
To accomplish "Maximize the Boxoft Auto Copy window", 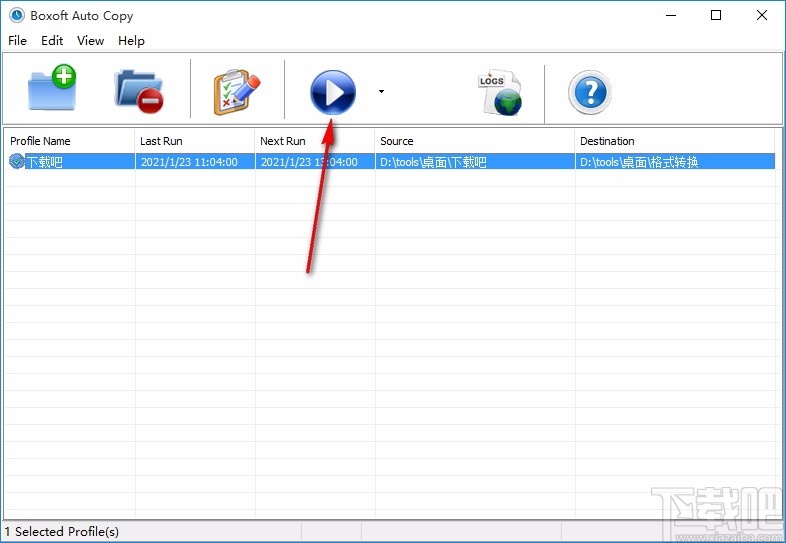I will (x=716, y=16).
